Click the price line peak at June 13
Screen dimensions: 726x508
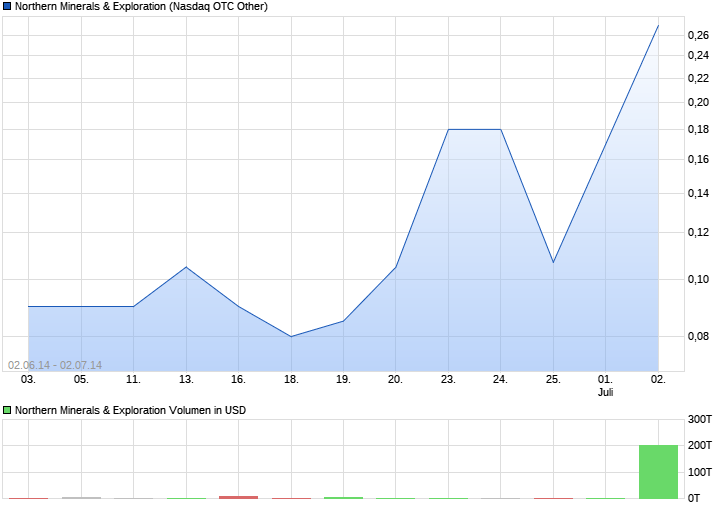[186, 267]
